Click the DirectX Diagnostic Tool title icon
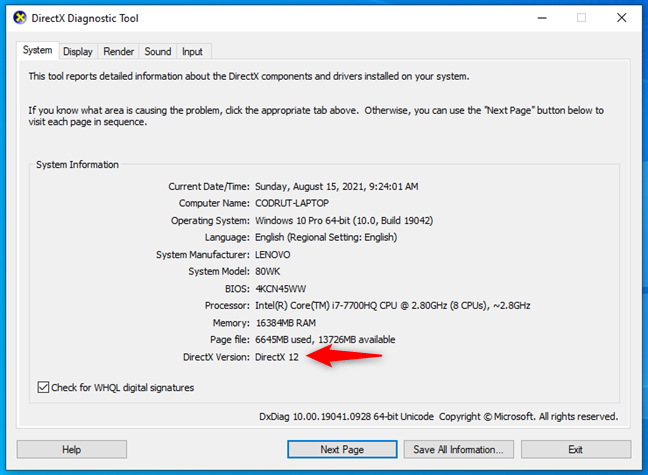The image size is (648, 475). click(x=19, y=18)
